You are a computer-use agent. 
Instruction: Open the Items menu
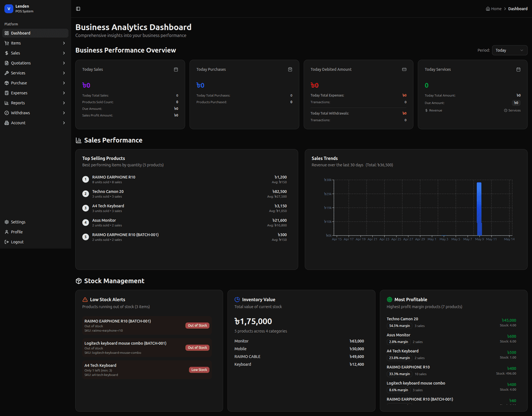[35, 43]
